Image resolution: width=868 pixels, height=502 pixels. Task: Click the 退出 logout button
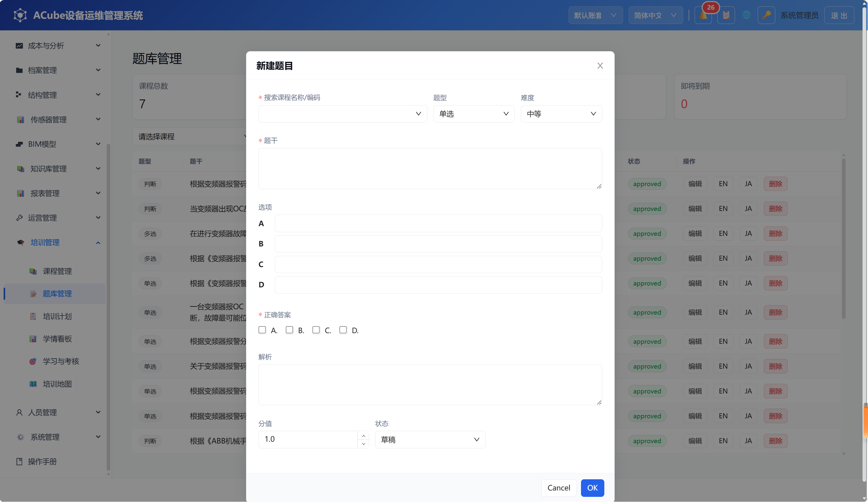(x=839, y=15)
